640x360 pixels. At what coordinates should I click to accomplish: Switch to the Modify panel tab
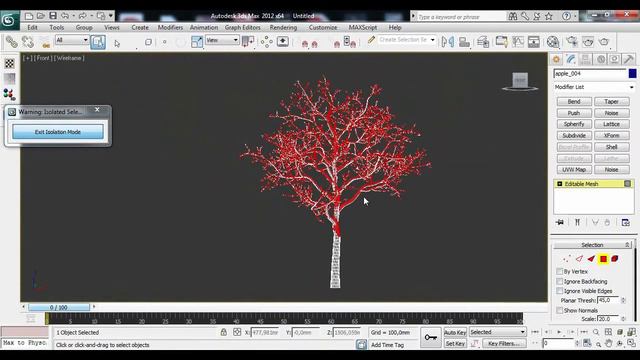click(571, 60)
